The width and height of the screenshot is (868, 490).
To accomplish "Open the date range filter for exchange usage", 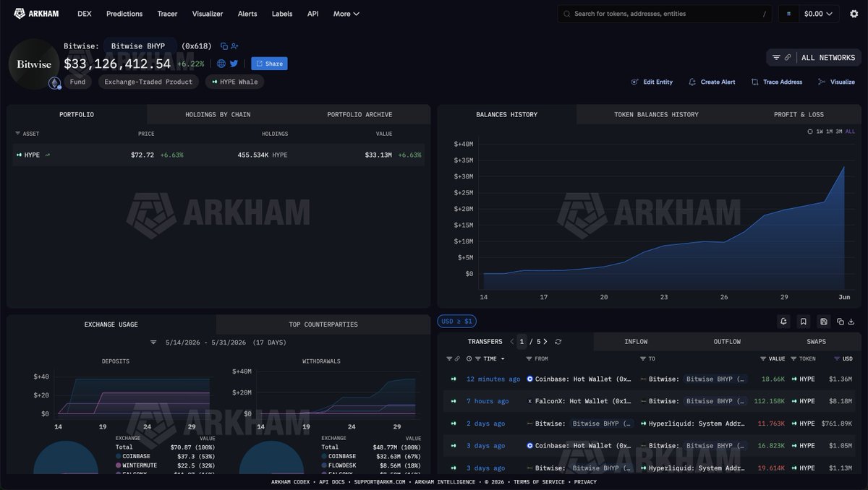I will click(x=153, y=343).
